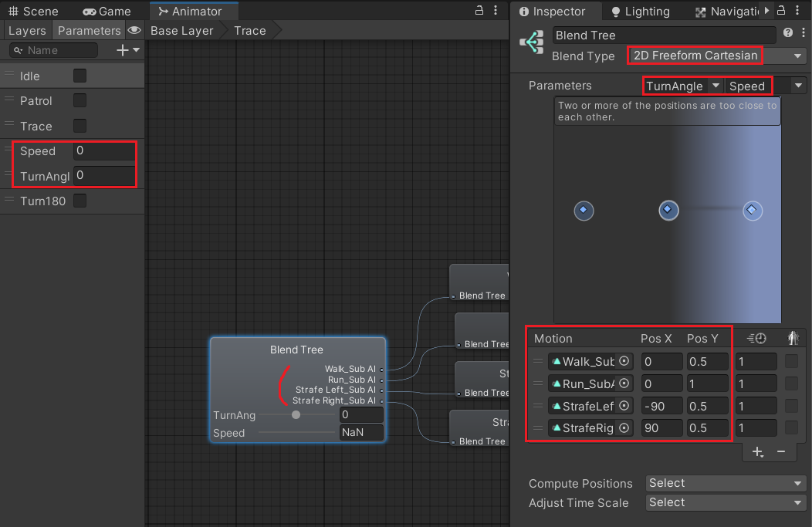Click the object picker for StrafeLeft motion
This screenshot has height=527, width=812.
click(624, 406)
